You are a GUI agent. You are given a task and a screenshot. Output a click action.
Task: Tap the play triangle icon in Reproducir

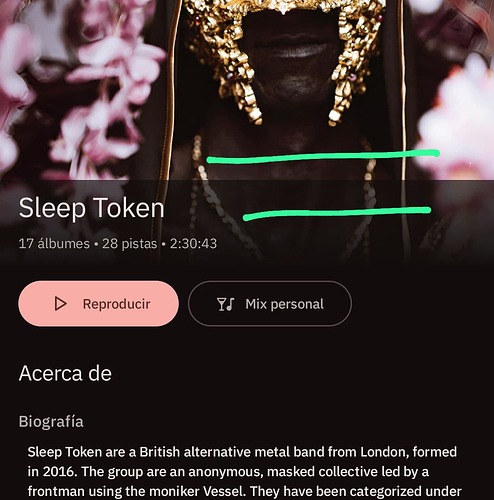coord(60,304)
